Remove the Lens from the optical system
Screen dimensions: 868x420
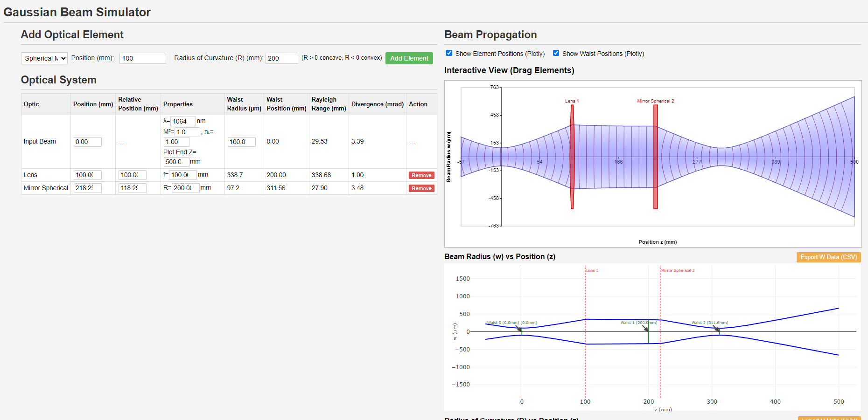point(421,175)
